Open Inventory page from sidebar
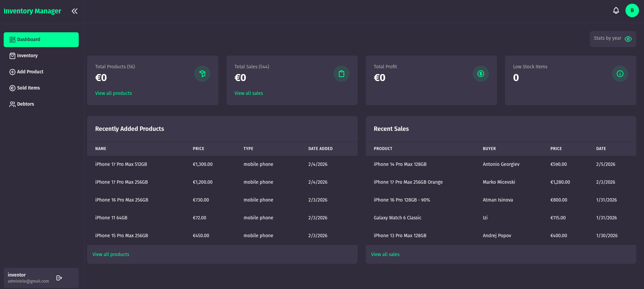This screenshot has width=644, height=289. click(x=27, y=56)
